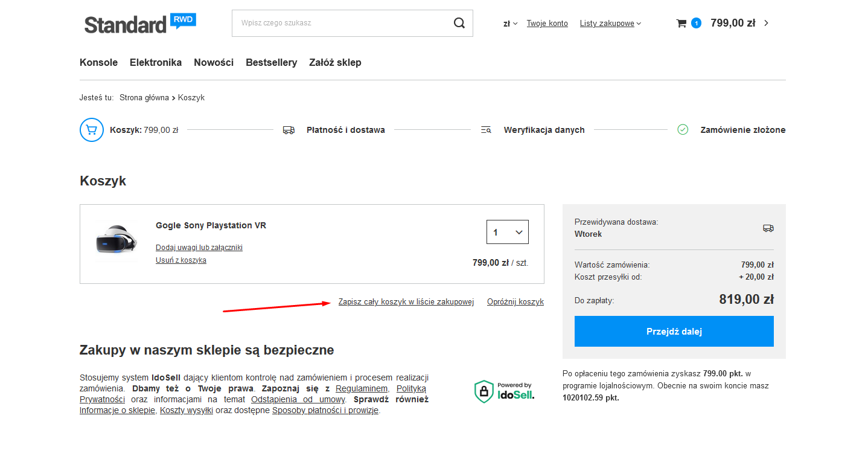The height and width of the screenshot is (453, 868).
Task: Open the Polityką Prywatności link
Action: point(411,388)
